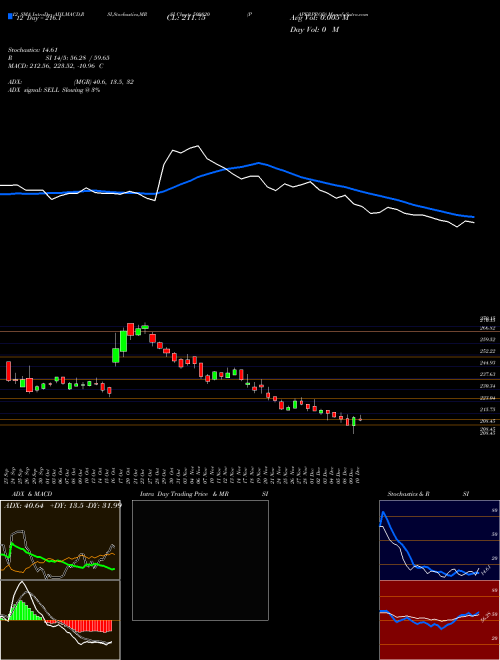The height and width of the screenshot is (660, 500).
Task: Click the 259.32 price axis label
Action: [489, 339]
